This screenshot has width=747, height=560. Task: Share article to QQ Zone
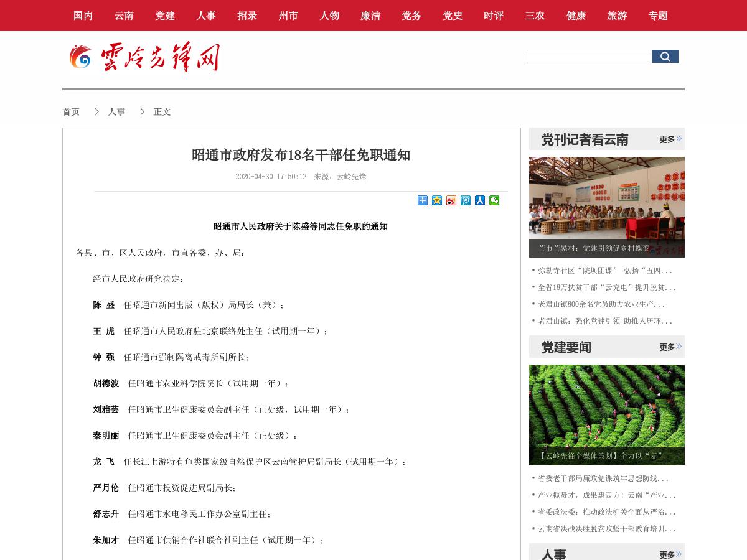click(x=437, y=200)
